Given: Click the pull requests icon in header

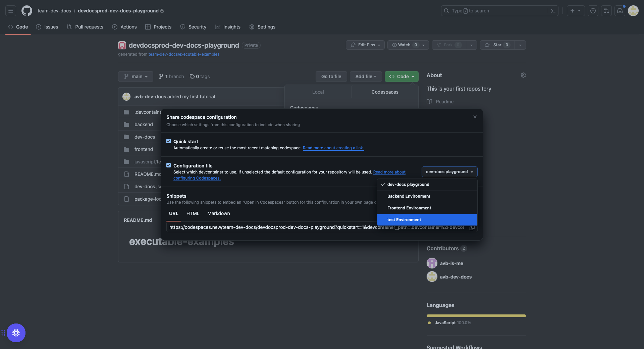Looking at the screenshot, I should [606, 11].
